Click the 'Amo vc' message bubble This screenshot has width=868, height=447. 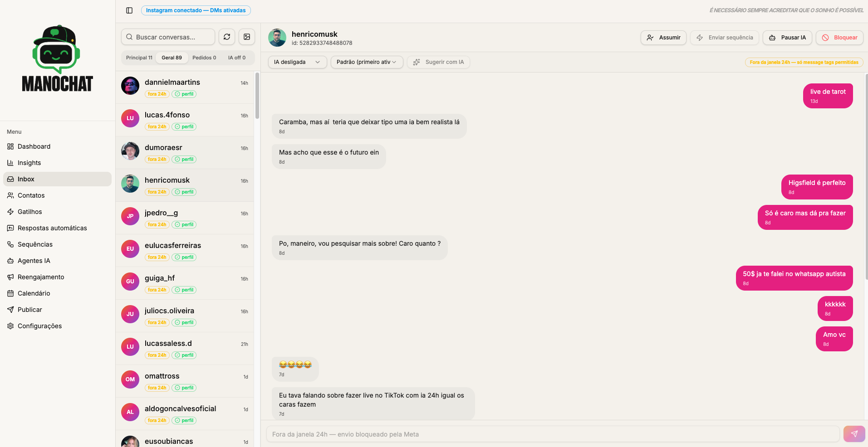coord(834,339)
